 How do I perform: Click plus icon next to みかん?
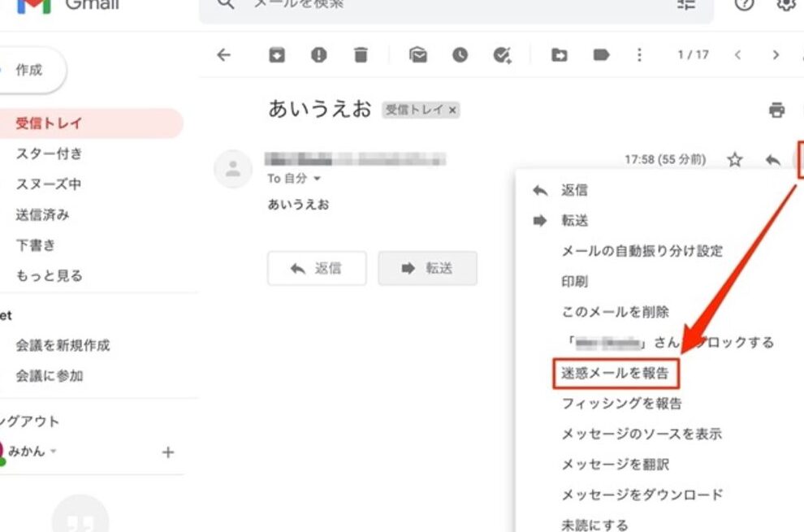tap(167, 452)
